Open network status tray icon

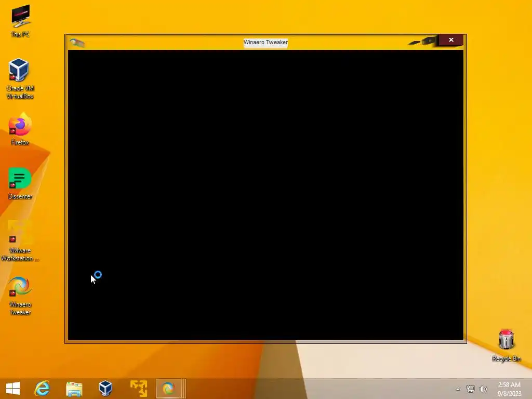point(470,389)
